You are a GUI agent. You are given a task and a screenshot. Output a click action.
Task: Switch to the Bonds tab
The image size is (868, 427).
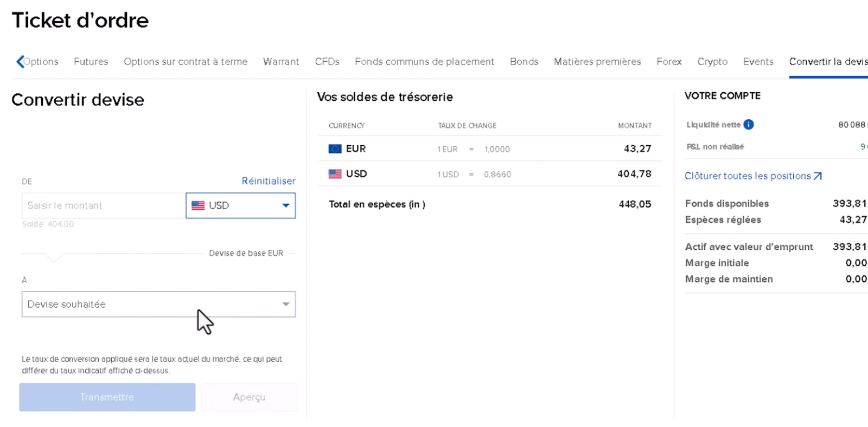(x=524, y=62)
